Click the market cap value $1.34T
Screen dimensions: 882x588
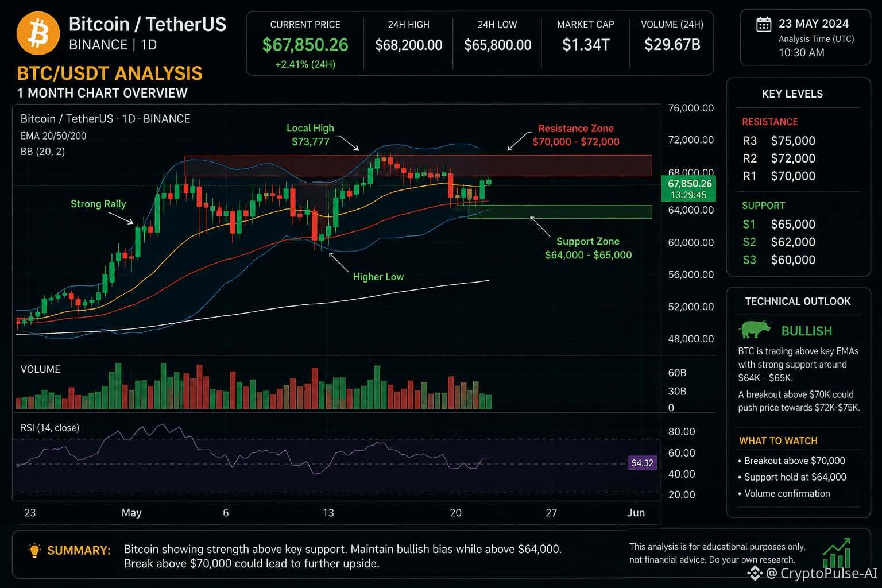click(586, 45)
